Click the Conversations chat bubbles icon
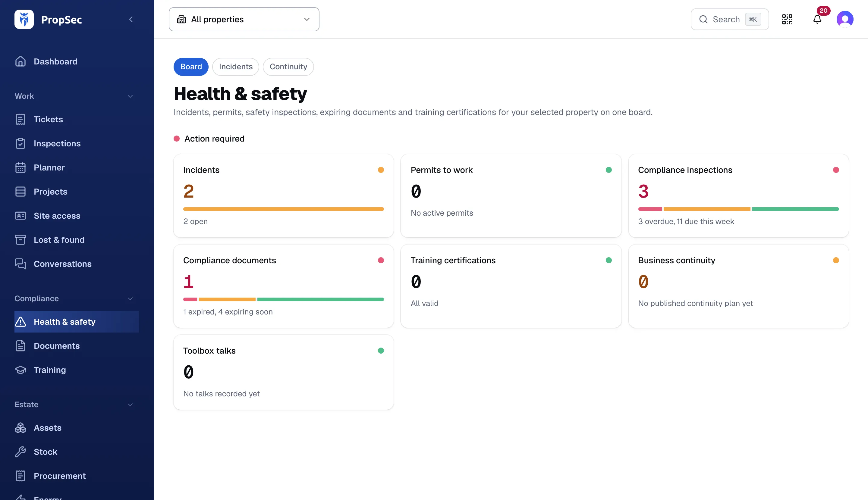The height and width of the screenshot is (500, 868). (x=20, y=264)
